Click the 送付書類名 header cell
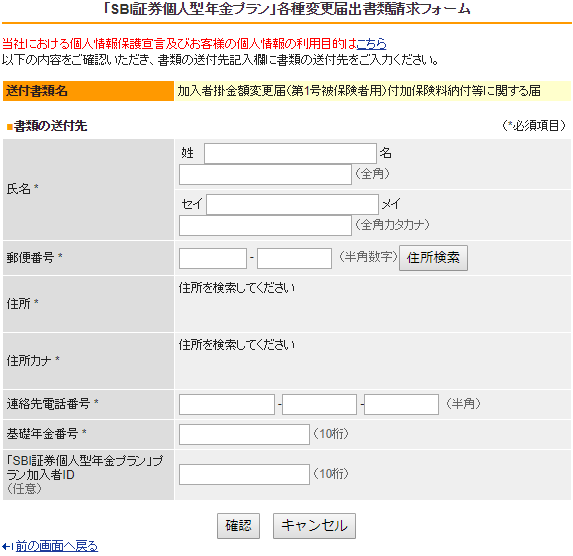 point(88,91)
